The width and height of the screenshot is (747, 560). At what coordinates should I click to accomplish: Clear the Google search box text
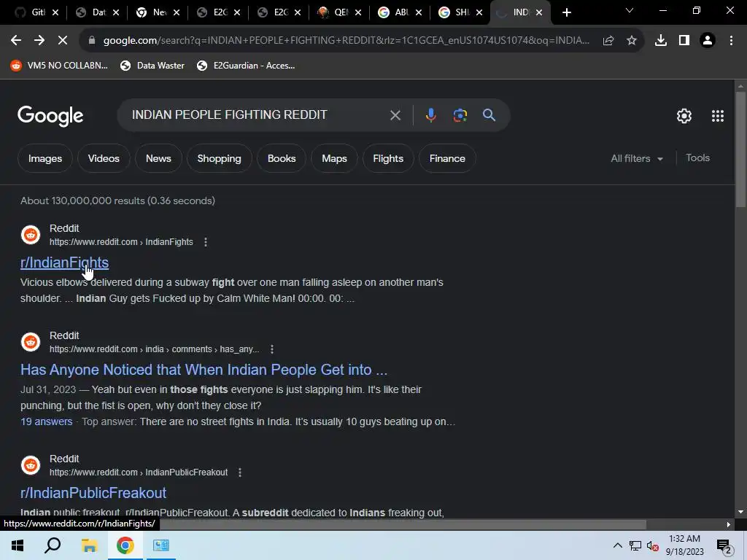395,115
